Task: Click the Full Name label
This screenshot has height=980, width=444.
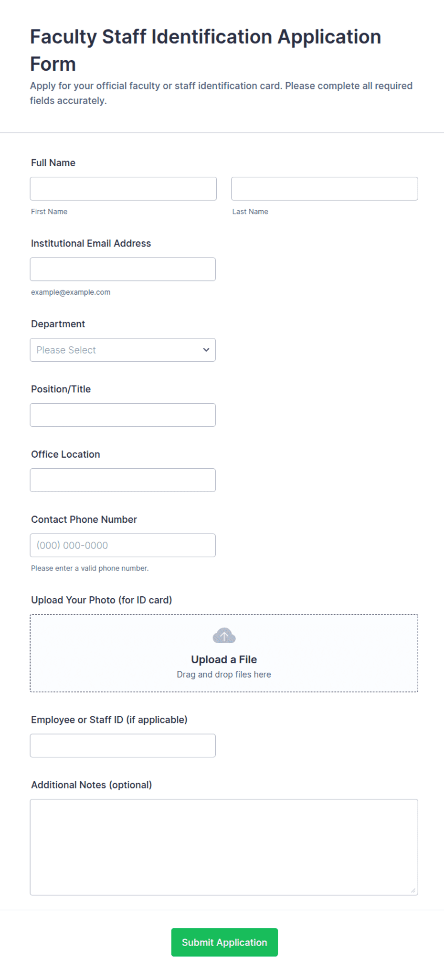Action: [x=53, y=163]
